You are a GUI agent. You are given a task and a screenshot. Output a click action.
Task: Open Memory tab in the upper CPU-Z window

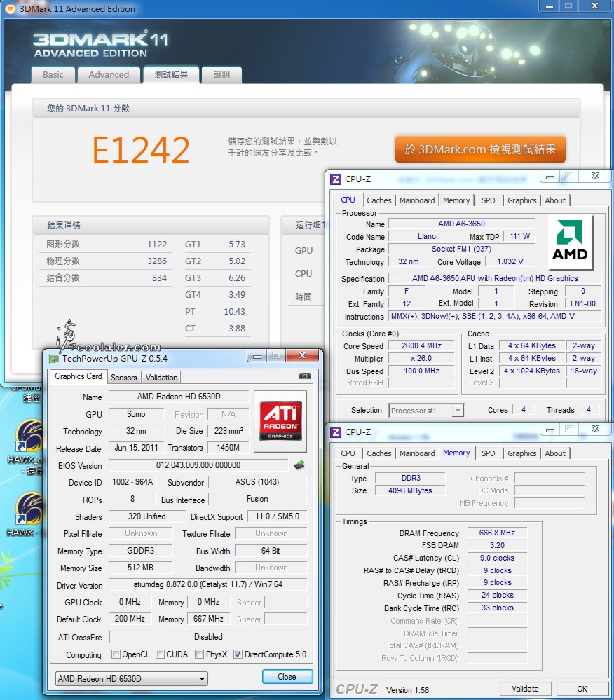coord(456,200)
